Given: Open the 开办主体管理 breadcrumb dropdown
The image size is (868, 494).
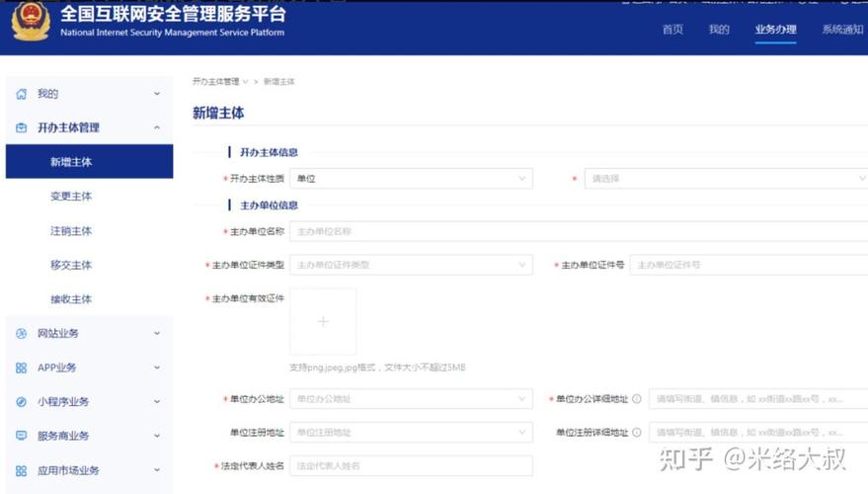Looking at the screenshot, I should [x=220, y=81].
